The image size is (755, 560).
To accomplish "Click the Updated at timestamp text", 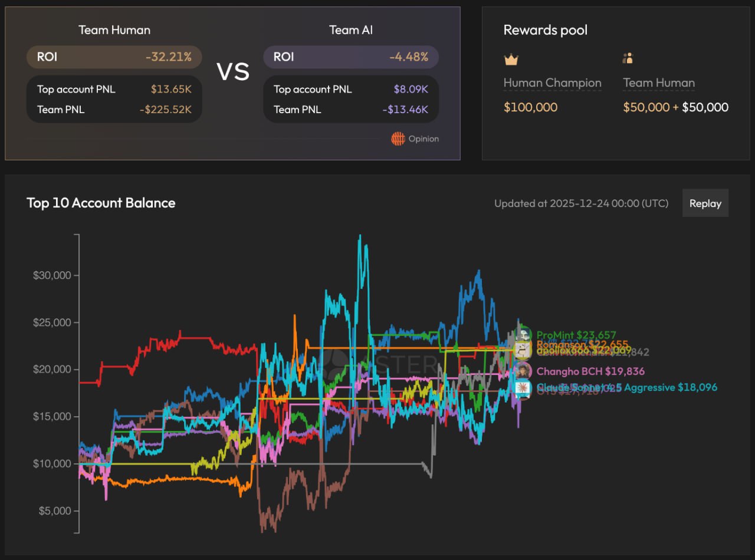I will click(x=581, y=203).
